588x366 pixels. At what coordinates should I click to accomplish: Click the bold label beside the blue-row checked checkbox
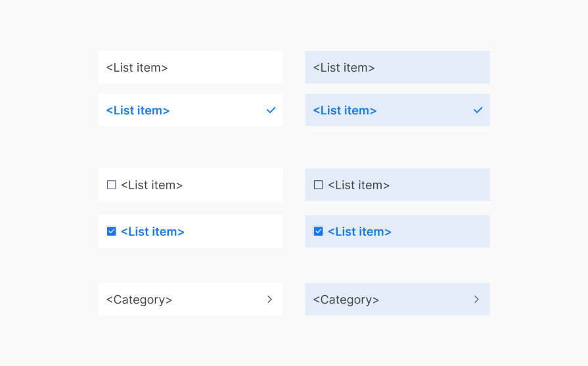pyautogui.click(x=359, y=231)
